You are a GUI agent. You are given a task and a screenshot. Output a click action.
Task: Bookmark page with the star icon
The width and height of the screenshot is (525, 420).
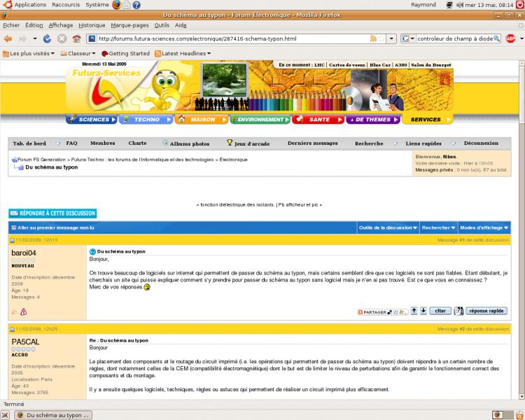(x=381, y=39)
